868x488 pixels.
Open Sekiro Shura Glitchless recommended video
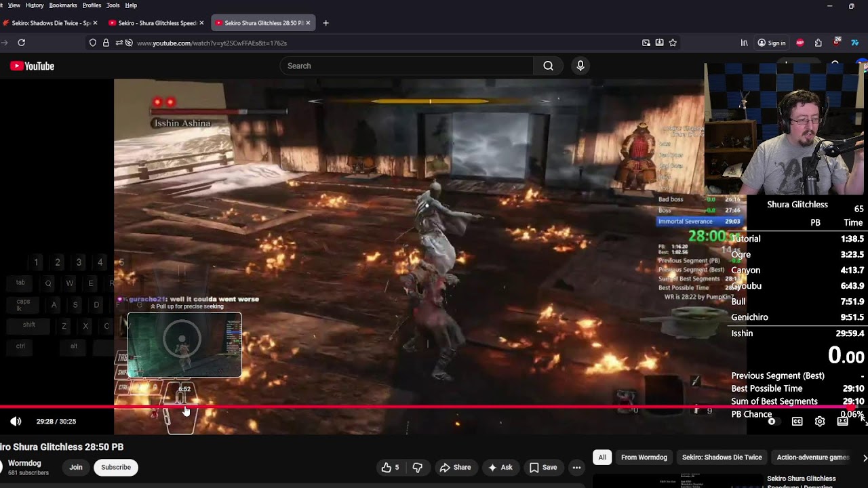pyautogui.click(x=801, y=482)
